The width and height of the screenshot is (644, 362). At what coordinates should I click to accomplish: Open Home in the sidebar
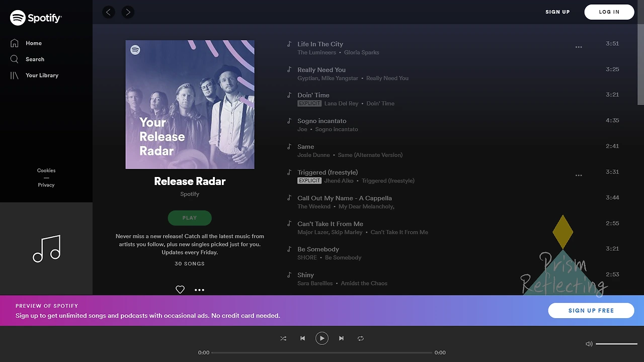[34, 43]
